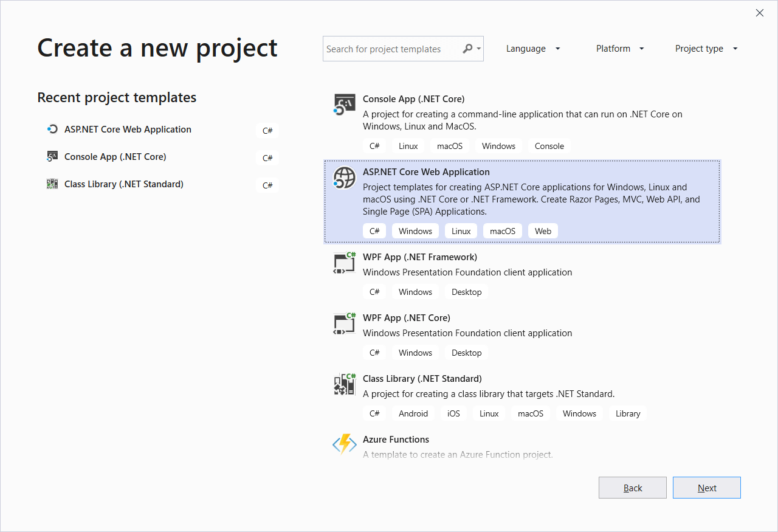Open the Project type filter dropdown
Image resolution: width=778 pixels, height=532 pixels.
click(x=706, y=49)
